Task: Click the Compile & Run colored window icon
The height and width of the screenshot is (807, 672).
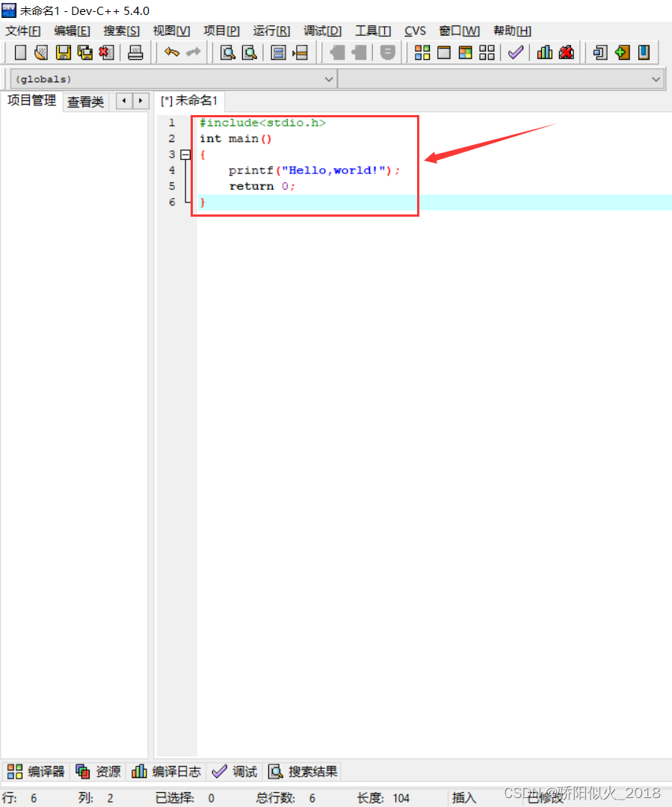Action: click(466, 52)
